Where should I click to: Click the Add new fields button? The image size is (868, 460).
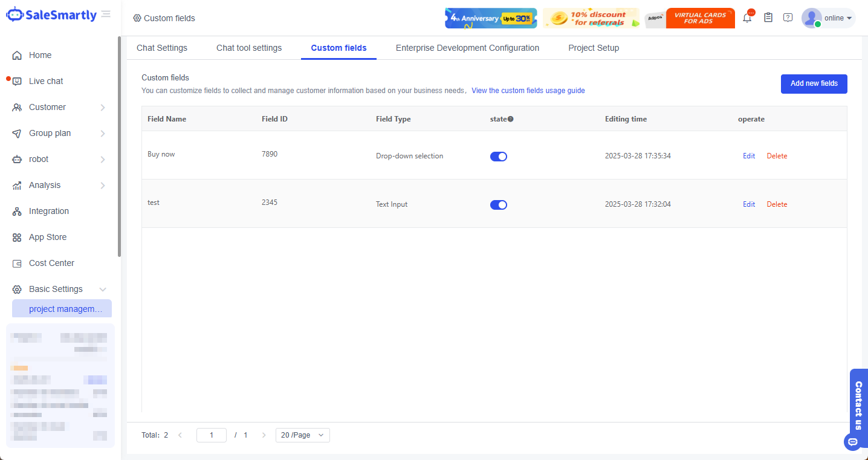point(814,84)
